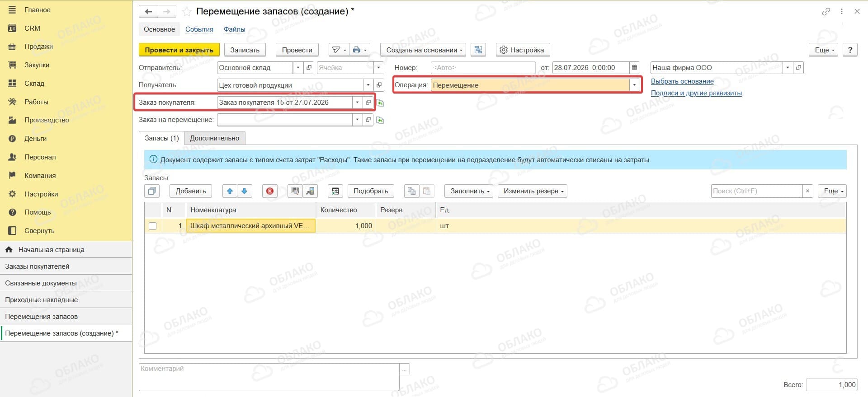Open the Склад section in sidebar
Viewport: 868px width, 397px height.
34,84
